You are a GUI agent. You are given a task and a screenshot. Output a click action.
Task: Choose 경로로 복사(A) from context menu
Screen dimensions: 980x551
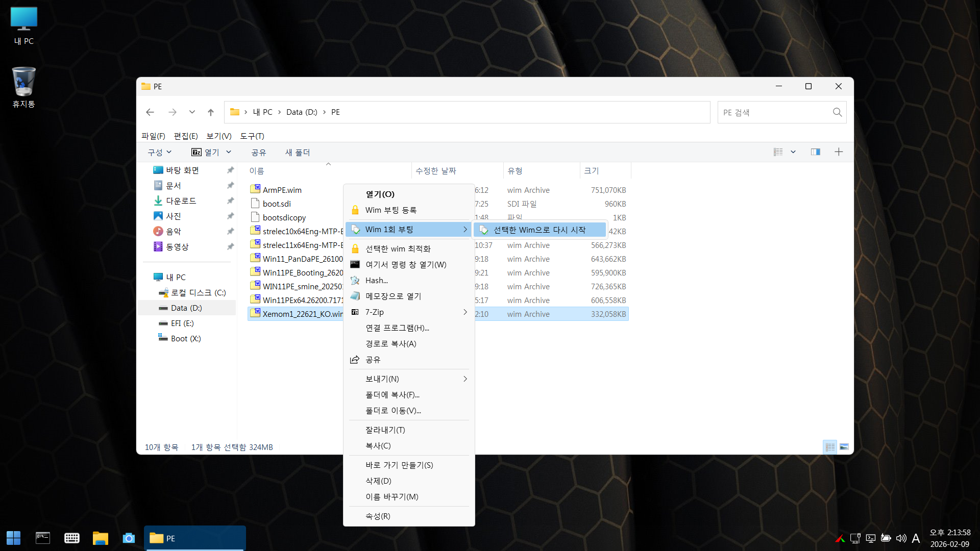pos(391,343)
